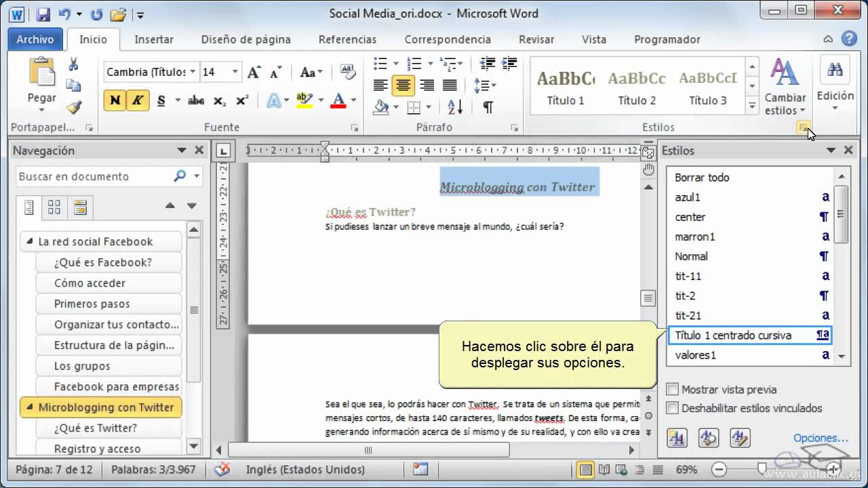Show paragraph marks pilcrow icon
The height and width of the screenshot is (488, 868).
[x=488, y=107]
